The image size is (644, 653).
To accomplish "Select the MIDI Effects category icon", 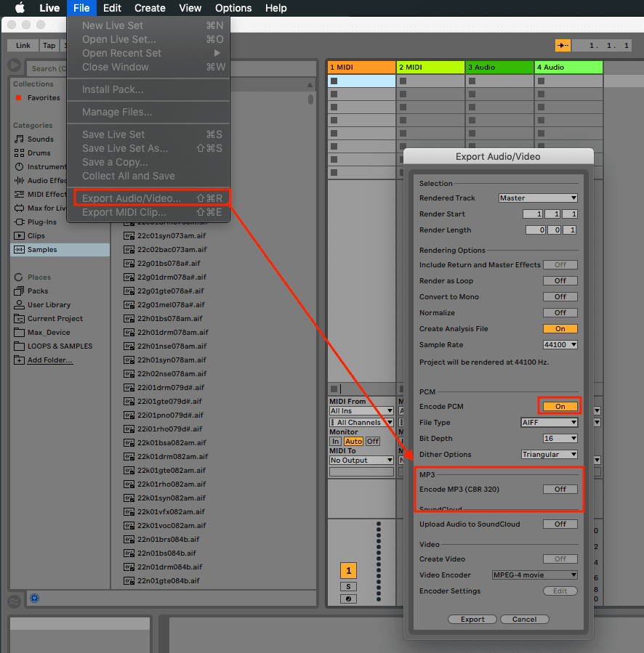I will coord(19,194).
